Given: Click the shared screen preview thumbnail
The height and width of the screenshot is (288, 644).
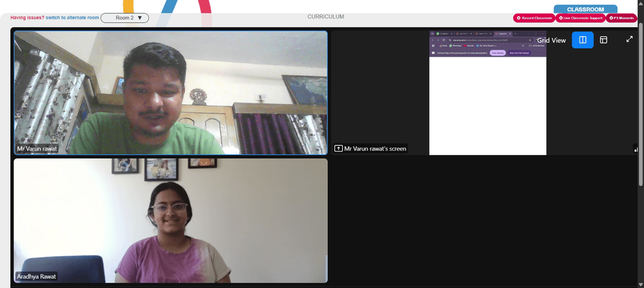Looking at the screenshot, I should [x=488, y=93].
